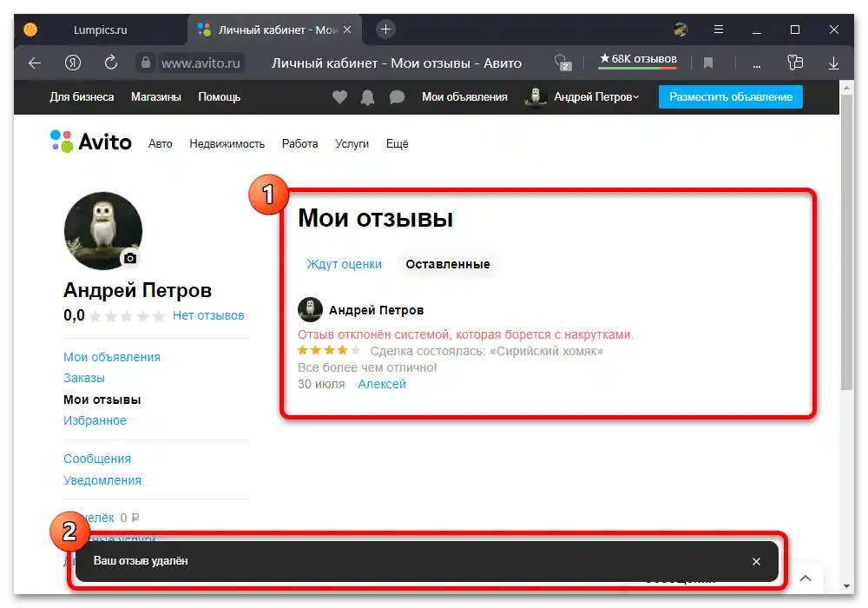The width and height of the screenshot is (868, 608).
Task: Expand the Ещё categories menu
Action: (397, 143)
